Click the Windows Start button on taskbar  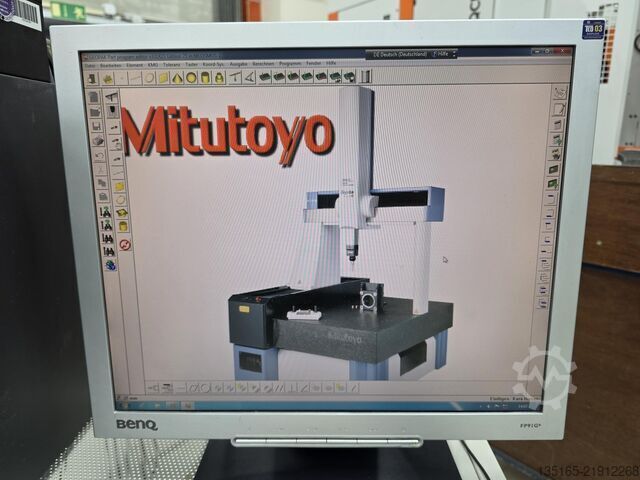click(123, 404)
